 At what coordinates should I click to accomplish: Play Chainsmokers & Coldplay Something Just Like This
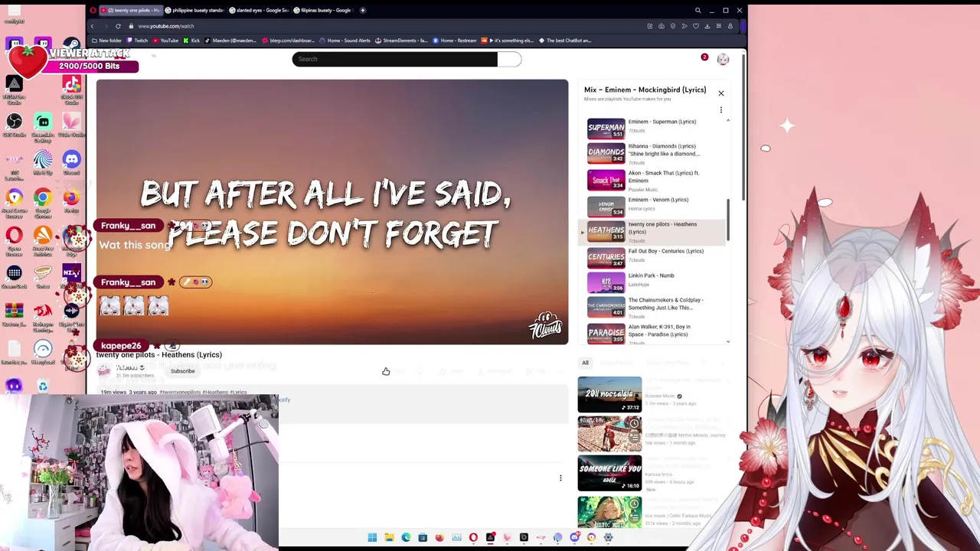tap(651, 307)
